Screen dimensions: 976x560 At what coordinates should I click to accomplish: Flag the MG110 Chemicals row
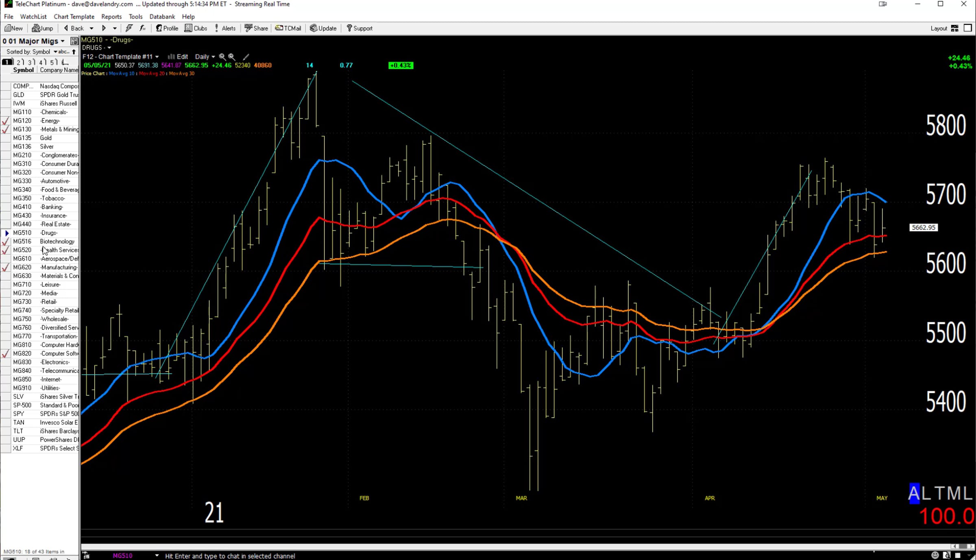tap(6, 112)
